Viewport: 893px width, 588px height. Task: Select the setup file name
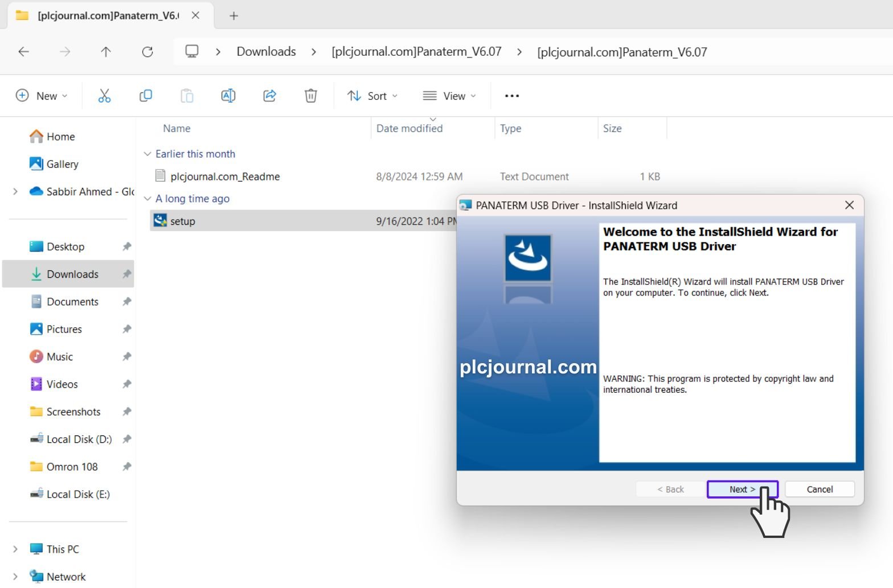click(183, 221)
